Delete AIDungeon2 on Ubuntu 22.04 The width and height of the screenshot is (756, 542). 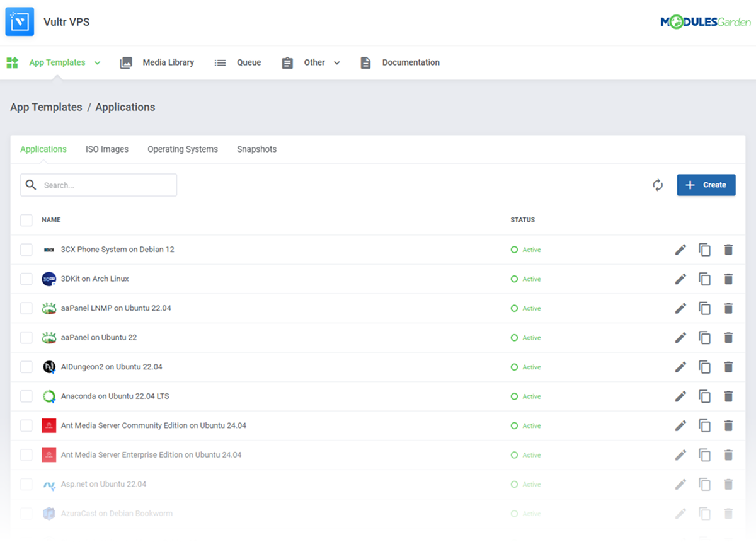pyautogui.click(x=728, y=367)
